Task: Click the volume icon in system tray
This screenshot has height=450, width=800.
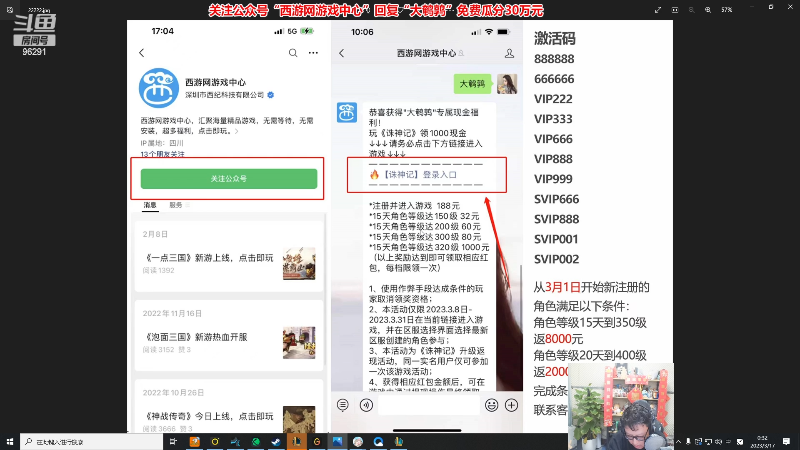Action: tap(718, 441)
